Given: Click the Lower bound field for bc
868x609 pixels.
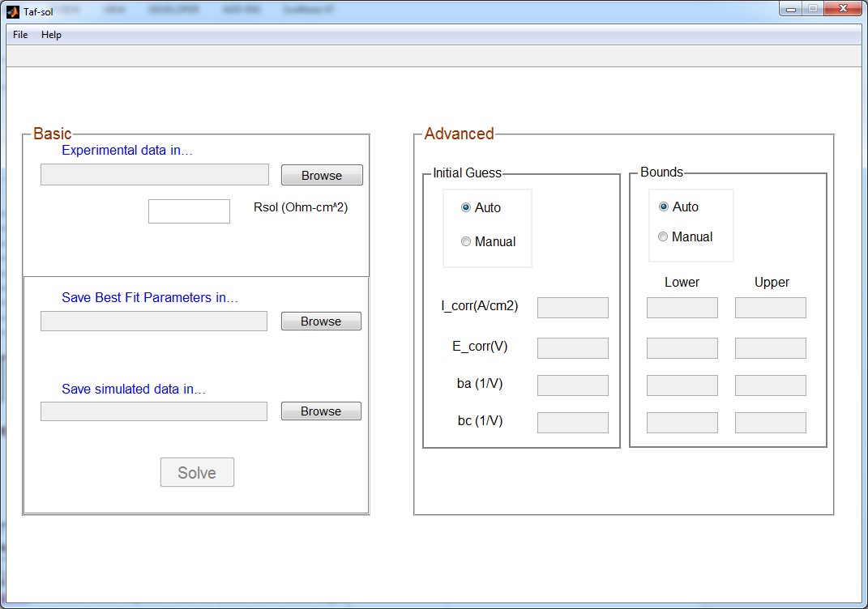Looking at the screenshot, I should coord(682,423).
